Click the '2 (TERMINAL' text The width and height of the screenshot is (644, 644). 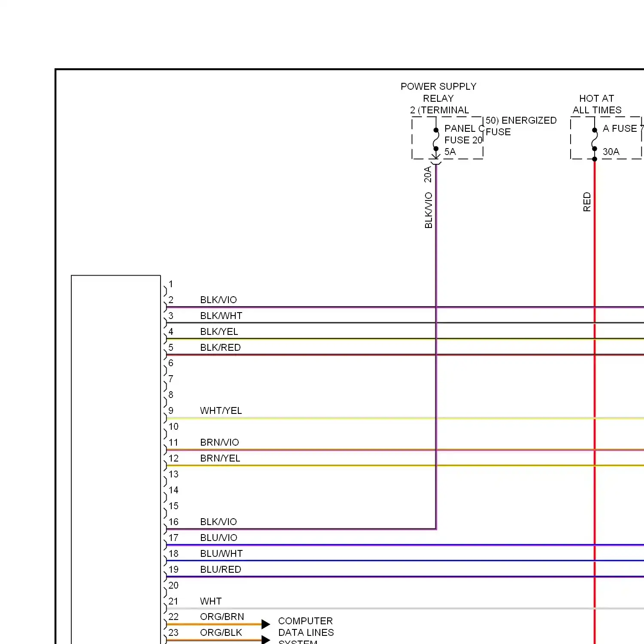coord(440,110)
